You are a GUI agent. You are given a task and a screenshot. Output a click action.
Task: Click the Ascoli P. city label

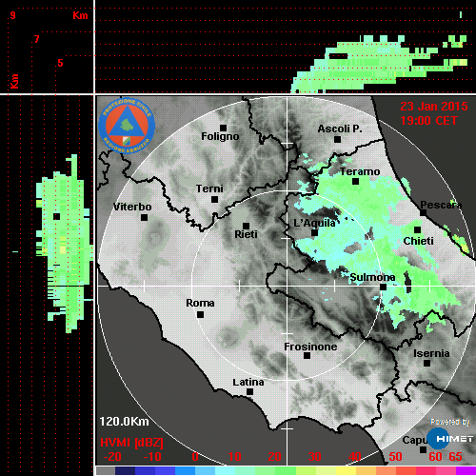[340, 129]
